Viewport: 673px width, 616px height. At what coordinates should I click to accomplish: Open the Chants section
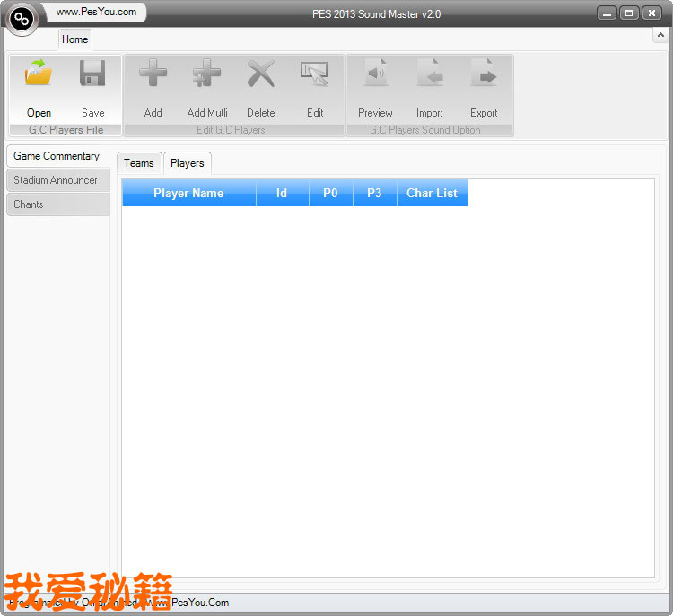pos(57,204)
